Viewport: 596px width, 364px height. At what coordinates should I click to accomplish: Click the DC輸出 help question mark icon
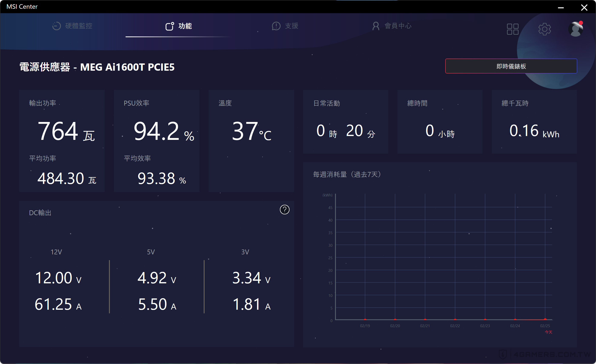point(284,209)
